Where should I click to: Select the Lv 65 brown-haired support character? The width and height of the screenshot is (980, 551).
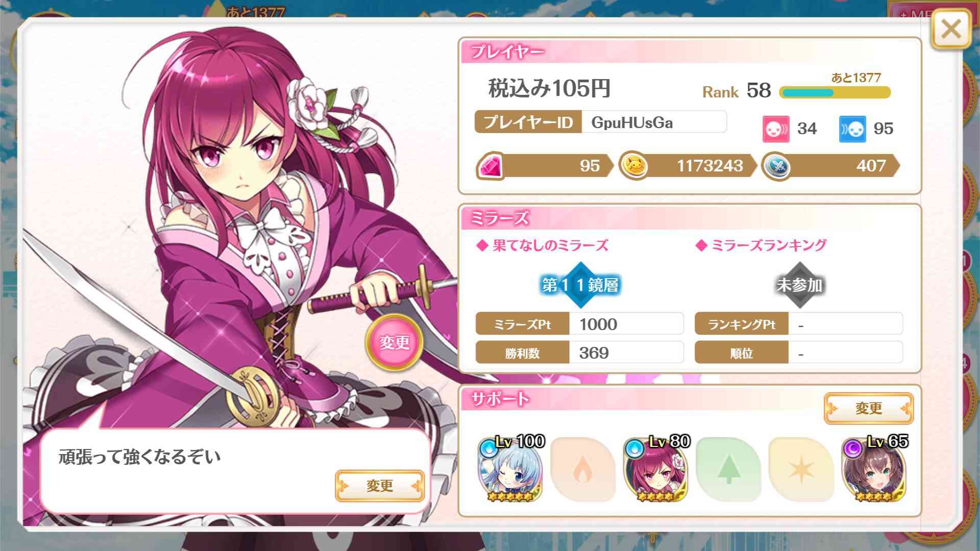(874, 469)
